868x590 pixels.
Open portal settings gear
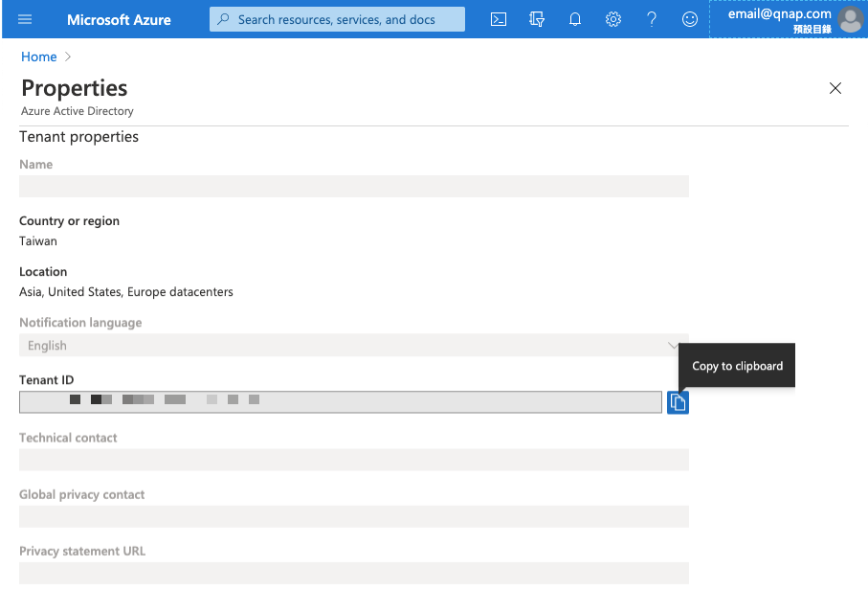point(613,19)
